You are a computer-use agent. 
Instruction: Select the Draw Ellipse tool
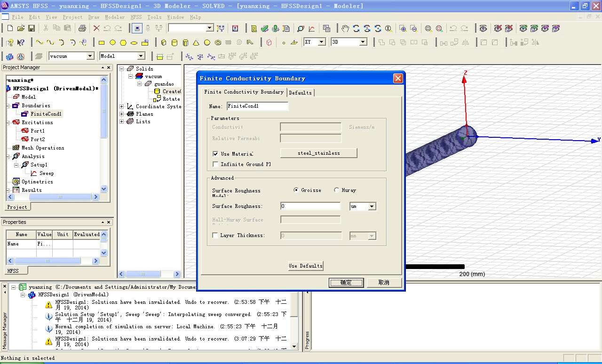pyautogui.click(x=134, y=42)
